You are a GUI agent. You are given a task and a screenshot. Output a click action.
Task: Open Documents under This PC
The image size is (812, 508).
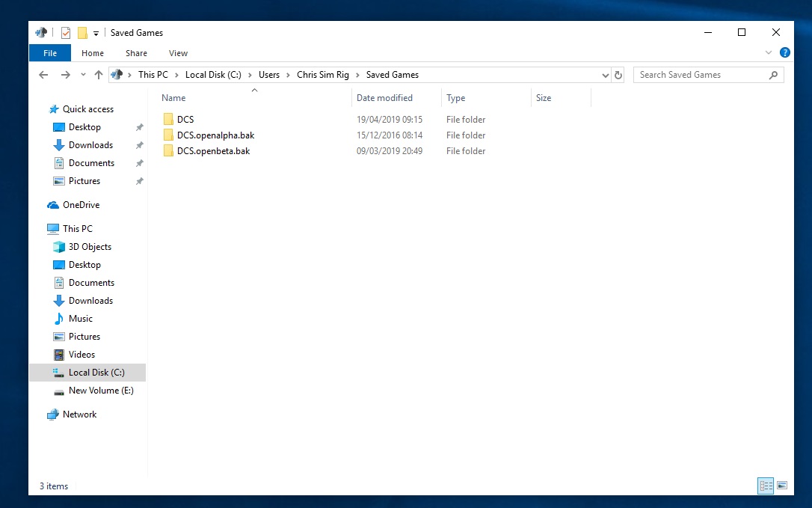[x=91, y=283]
